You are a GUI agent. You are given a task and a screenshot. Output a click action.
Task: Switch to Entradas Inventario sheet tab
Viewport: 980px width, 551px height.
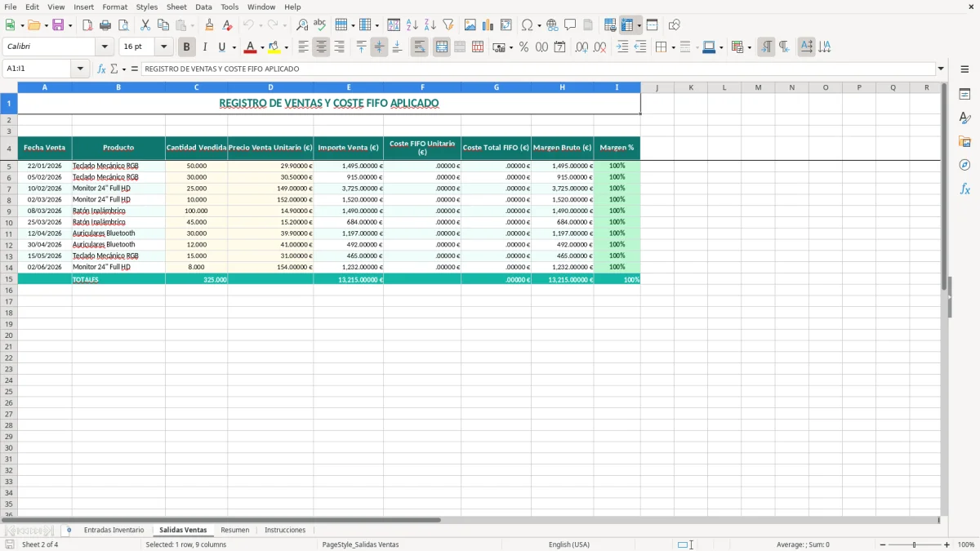pos(114,530)
